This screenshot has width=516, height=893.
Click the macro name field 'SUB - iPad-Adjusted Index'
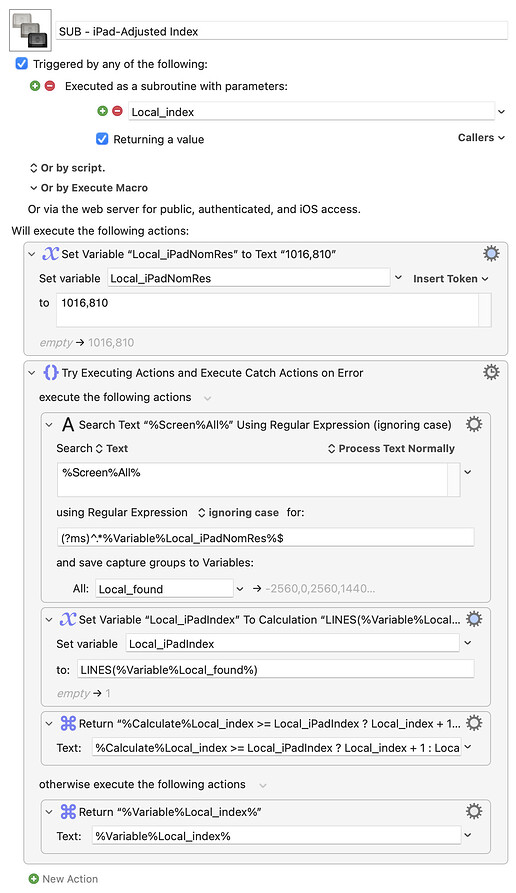pyautogui.click(x=281, y=31)
